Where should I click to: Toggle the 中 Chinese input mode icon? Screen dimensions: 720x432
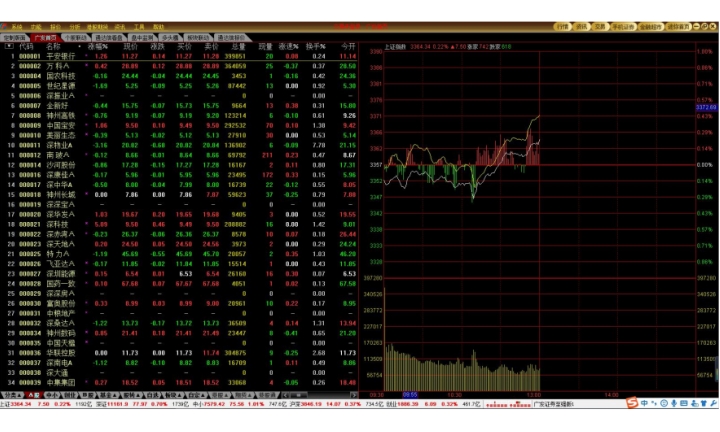coord(645,403)
